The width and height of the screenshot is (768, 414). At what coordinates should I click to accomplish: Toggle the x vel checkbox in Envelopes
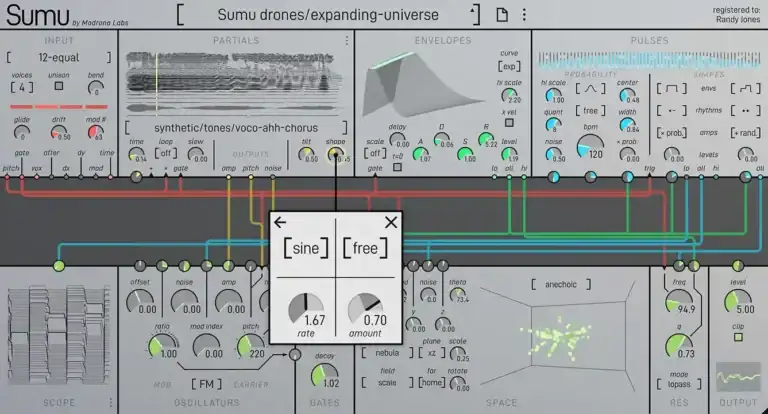tap(509, 122)
